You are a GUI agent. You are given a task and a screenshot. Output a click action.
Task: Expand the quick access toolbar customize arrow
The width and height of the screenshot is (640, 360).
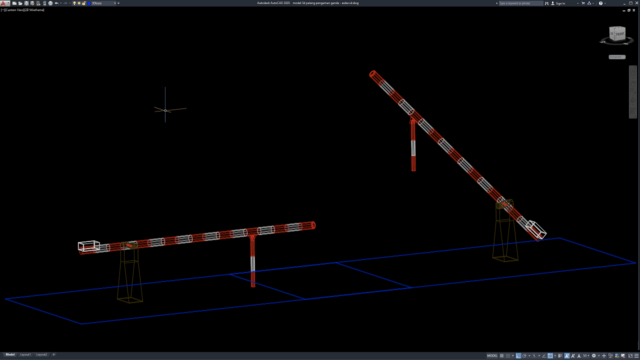point(118,3)
